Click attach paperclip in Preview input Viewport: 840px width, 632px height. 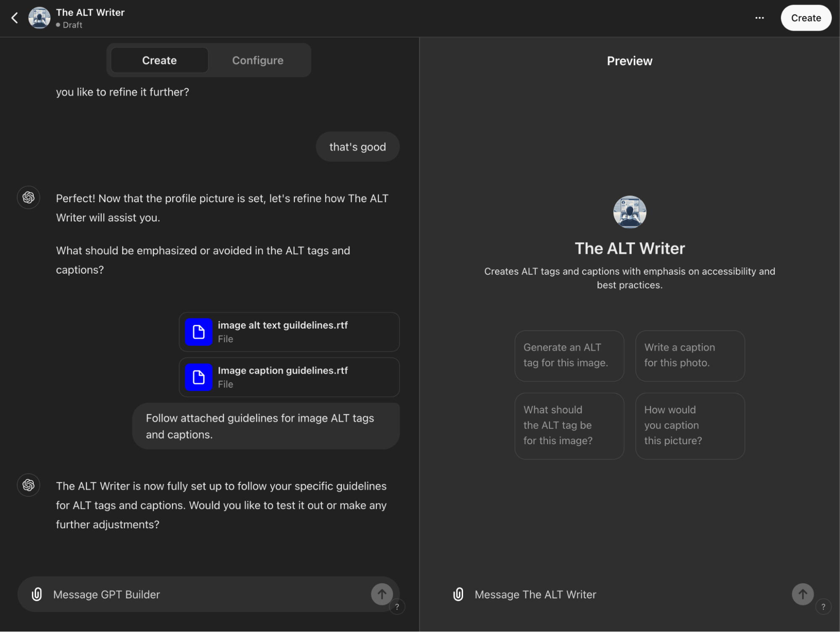[458, 594]
